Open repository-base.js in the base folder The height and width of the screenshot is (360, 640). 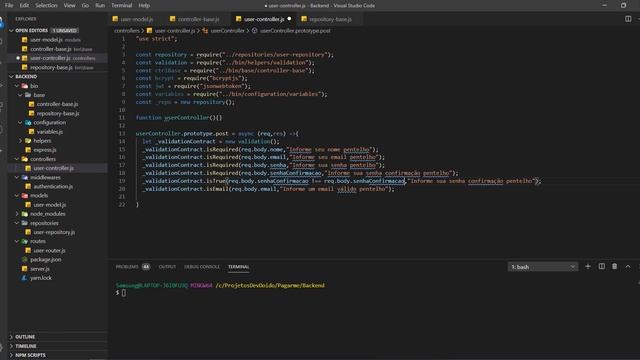click(x=57, y=113)
